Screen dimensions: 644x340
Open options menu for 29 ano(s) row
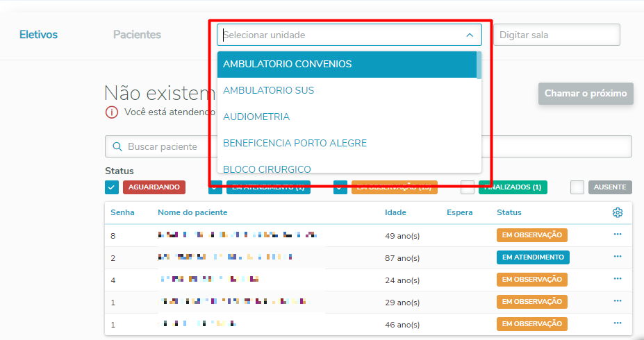618,300
